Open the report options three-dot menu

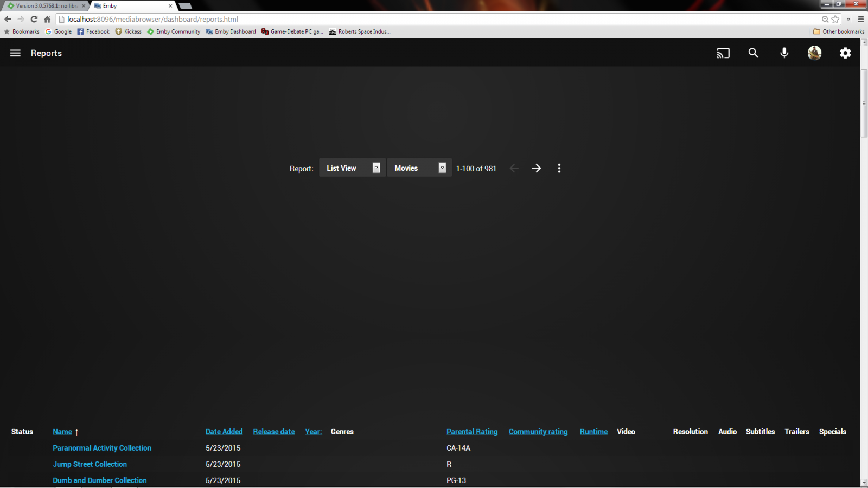[559, 168]
